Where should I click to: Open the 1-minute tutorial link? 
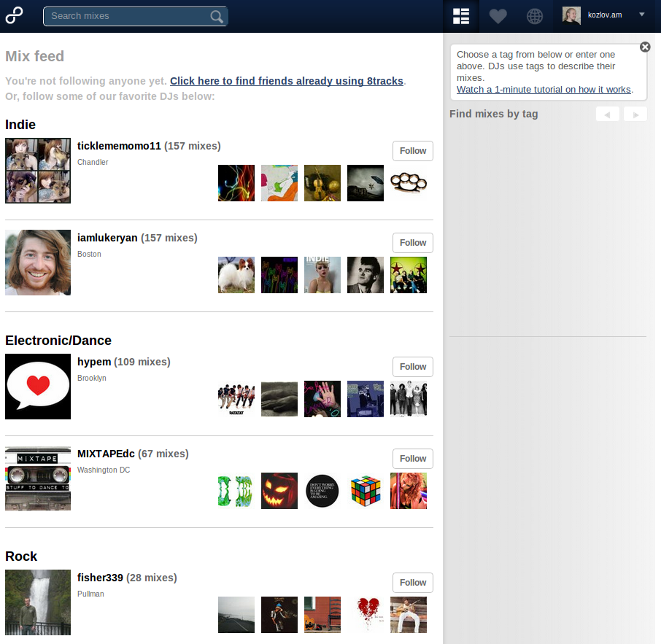coord(544,90)
